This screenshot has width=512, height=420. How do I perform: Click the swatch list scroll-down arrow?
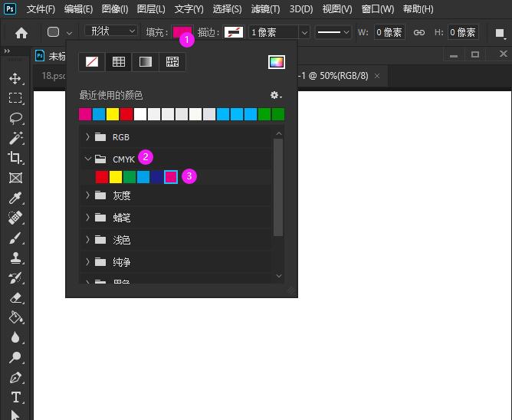[279, 276]
